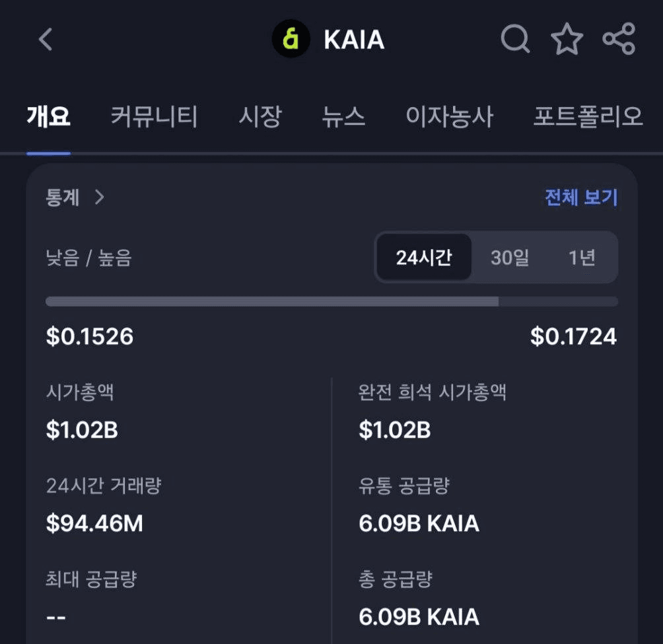Tap the share icon
663x644 pixels.
pyautogui.click(x=619, y=39)
